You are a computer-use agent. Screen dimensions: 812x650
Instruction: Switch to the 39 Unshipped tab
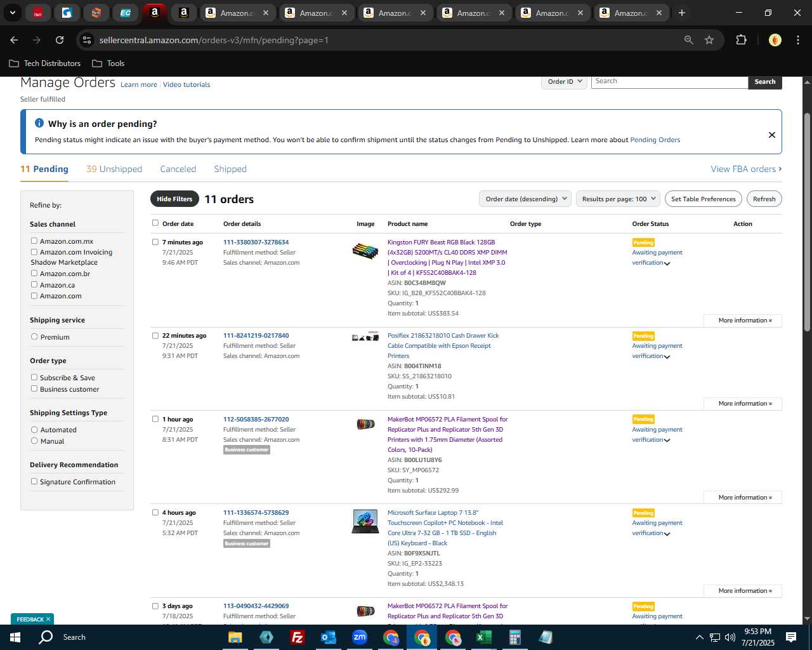tap(114, 169)
